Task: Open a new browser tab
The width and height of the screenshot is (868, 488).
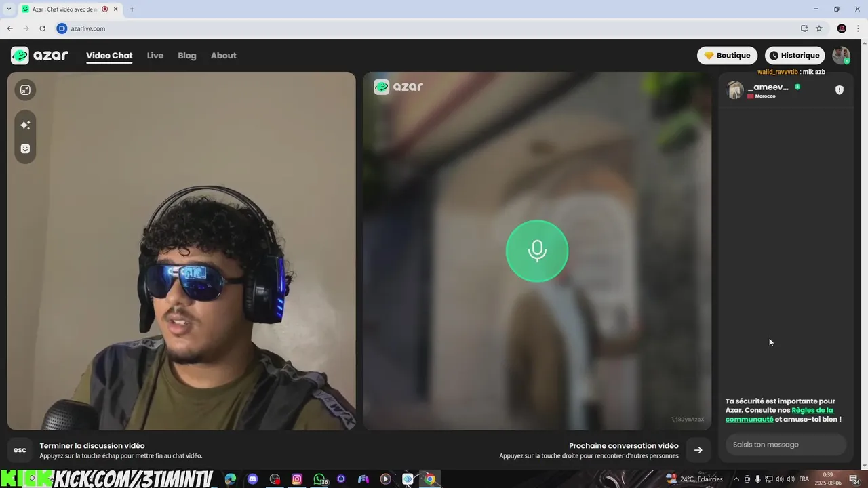Action: click(132, 9)
